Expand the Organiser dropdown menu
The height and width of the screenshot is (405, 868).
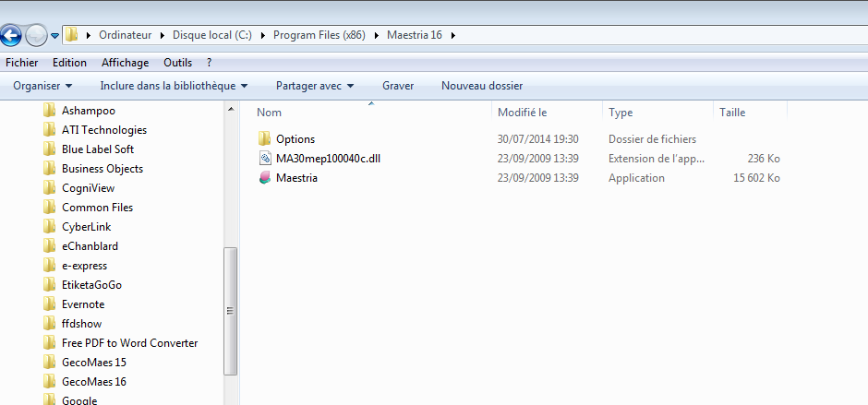[x=42, y=86]
